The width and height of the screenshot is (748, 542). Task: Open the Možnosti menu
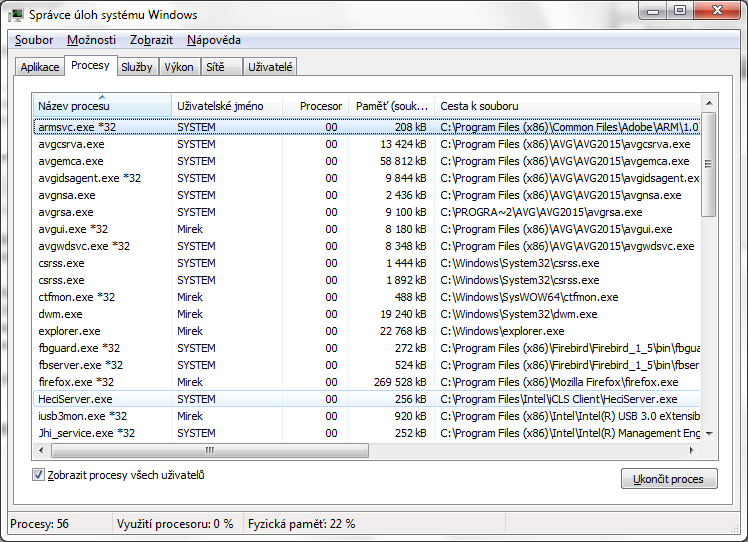click(x=92, y=40)
